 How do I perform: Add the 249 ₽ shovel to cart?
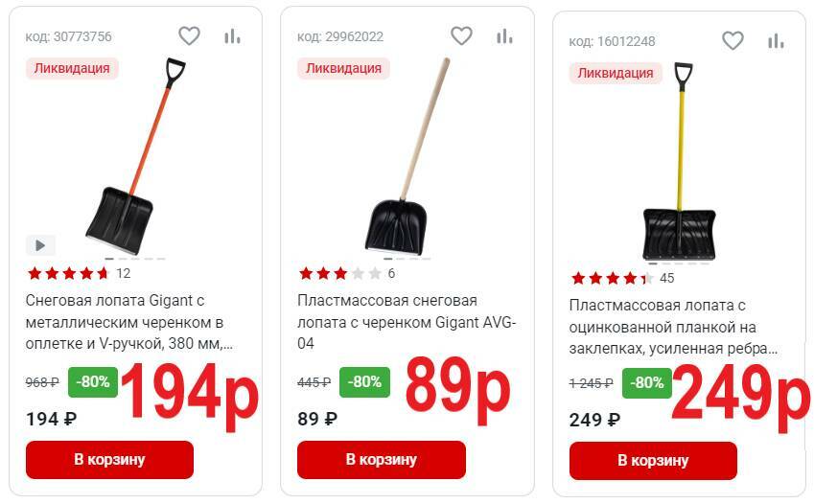point(653,460)
